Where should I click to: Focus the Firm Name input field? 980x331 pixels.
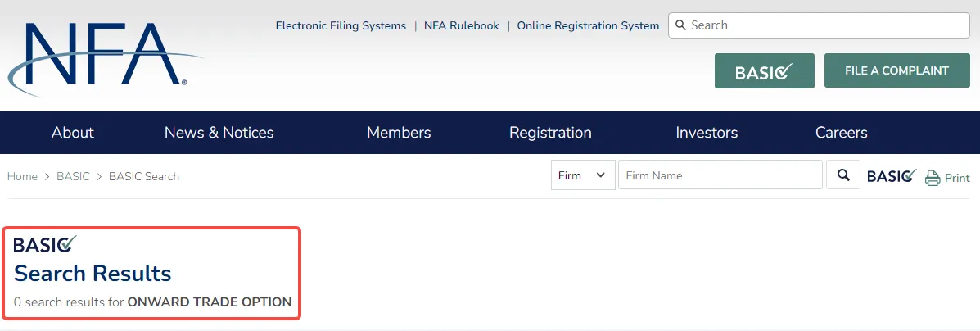click(720, 175)
